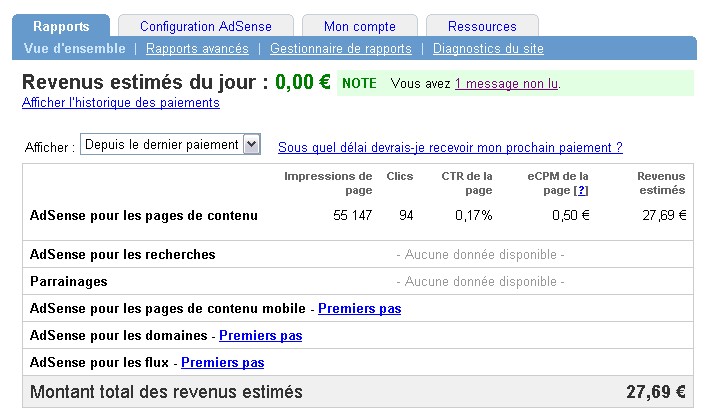
Task: Open the Mon compte tab
Action: pyautogui.click(x=360, y=26)
